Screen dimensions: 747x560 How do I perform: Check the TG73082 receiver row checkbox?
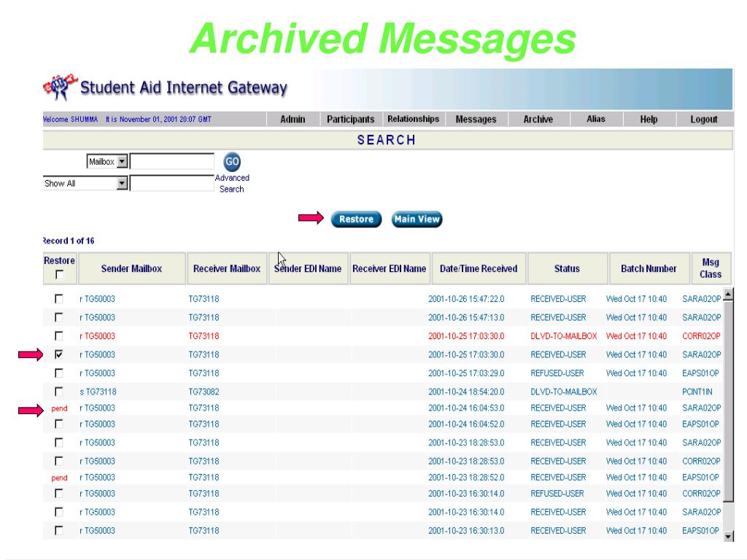coord(58,392)
